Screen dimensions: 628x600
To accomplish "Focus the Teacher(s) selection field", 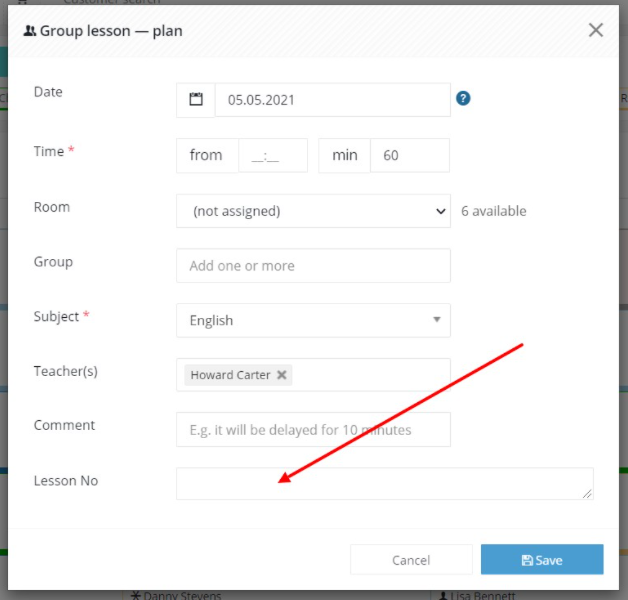I will click(313, 375).
